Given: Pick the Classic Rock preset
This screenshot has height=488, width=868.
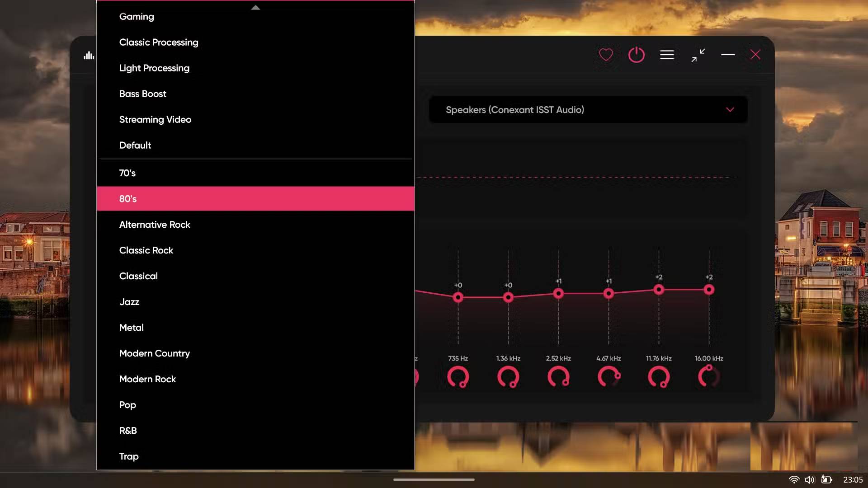Looking at the screenshot, I should 146,250.
